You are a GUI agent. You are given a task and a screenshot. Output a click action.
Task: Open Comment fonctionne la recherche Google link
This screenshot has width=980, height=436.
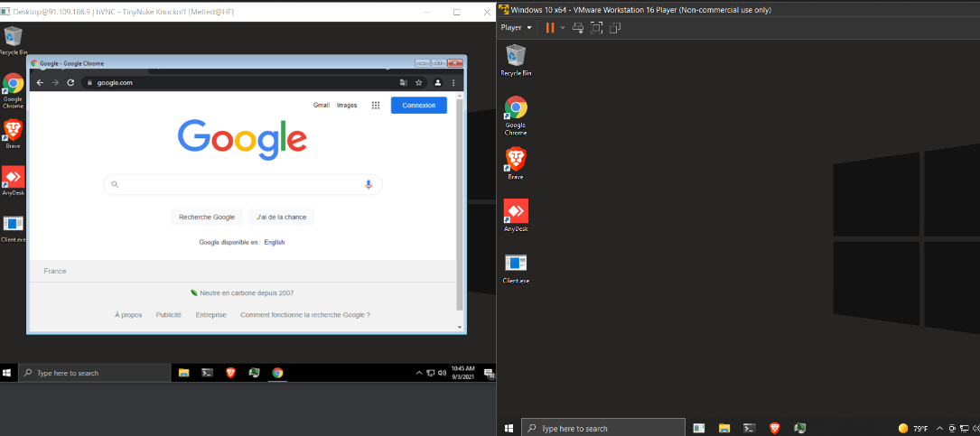click(x=305, y=315)
